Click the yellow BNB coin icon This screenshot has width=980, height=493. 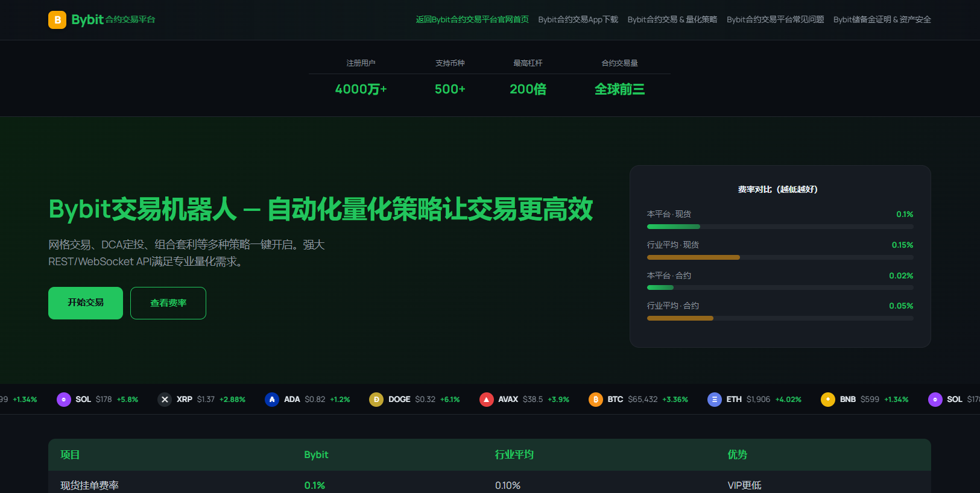click(x=828, y=400)
